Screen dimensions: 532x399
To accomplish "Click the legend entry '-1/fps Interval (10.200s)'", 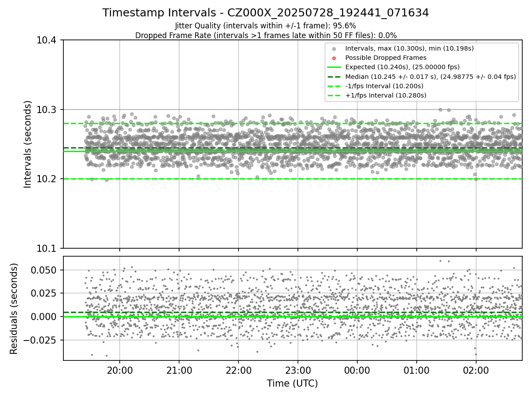I will [384, 86].
